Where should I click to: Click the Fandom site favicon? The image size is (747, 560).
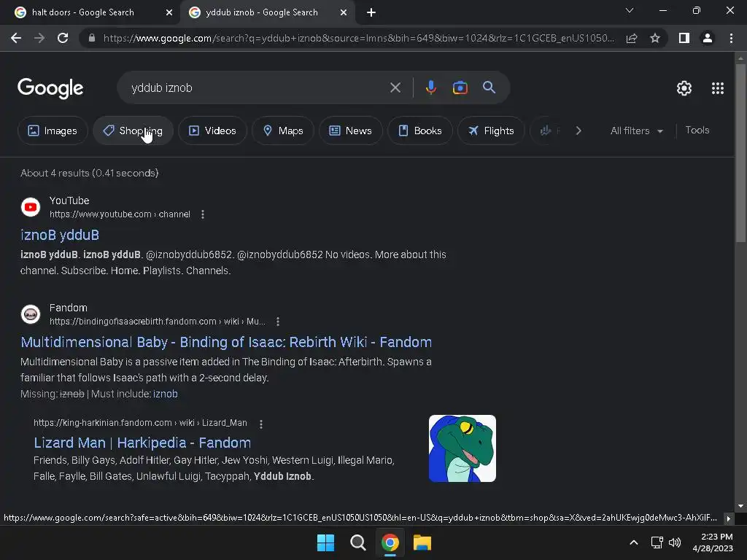click(31, 314)
